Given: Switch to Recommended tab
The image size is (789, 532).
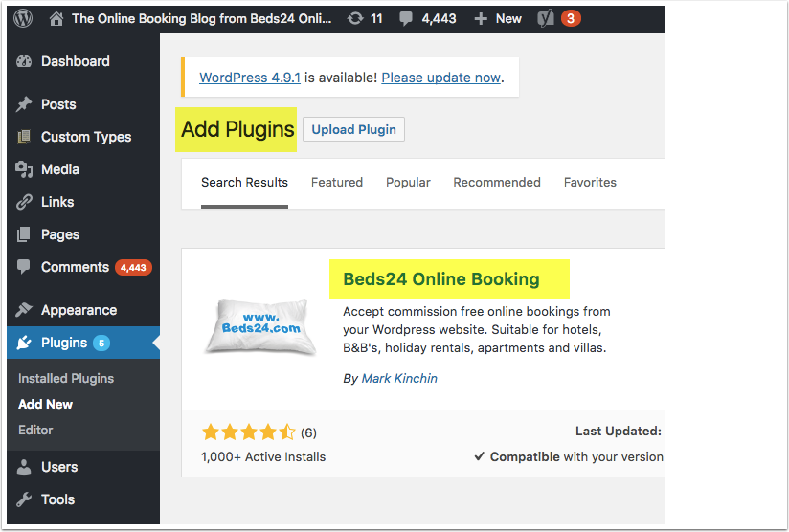Looking at the screenshot, I should coord(497,183).
